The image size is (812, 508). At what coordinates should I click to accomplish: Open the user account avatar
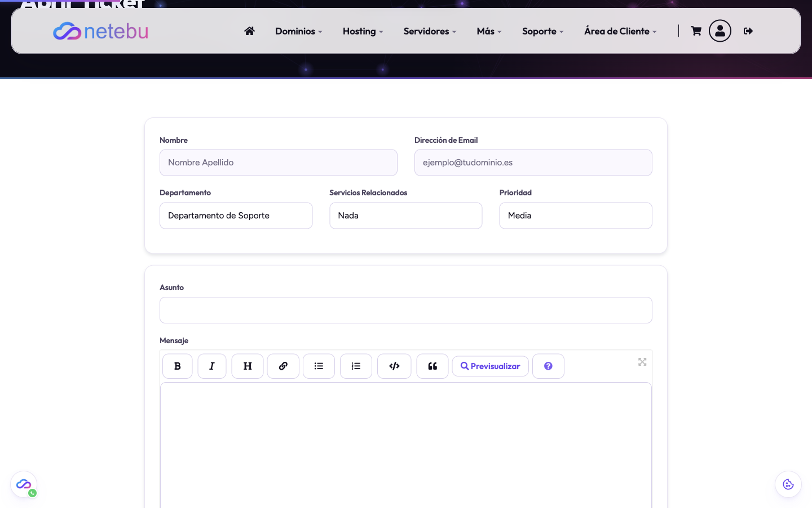pos(720,31)
